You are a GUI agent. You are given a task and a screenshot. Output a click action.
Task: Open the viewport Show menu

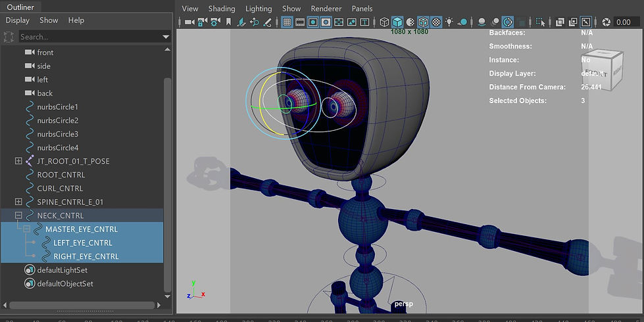291,9
